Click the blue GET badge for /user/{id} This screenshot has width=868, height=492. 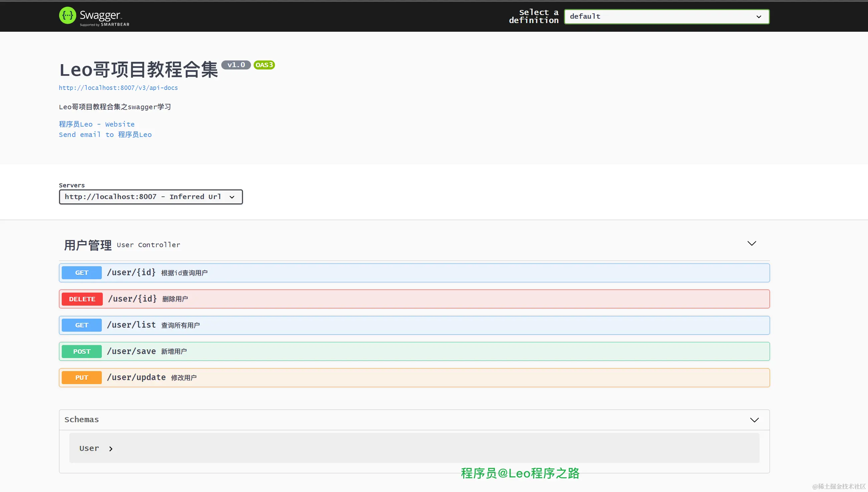pos(82,273)
